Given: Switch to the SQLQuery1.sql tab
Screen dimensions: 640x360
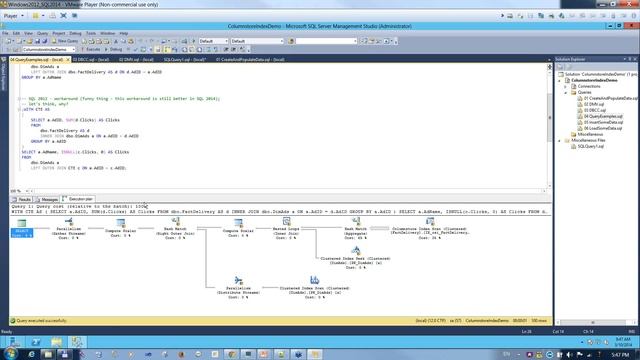Looking at the screenshot, I should coord(184,60).
